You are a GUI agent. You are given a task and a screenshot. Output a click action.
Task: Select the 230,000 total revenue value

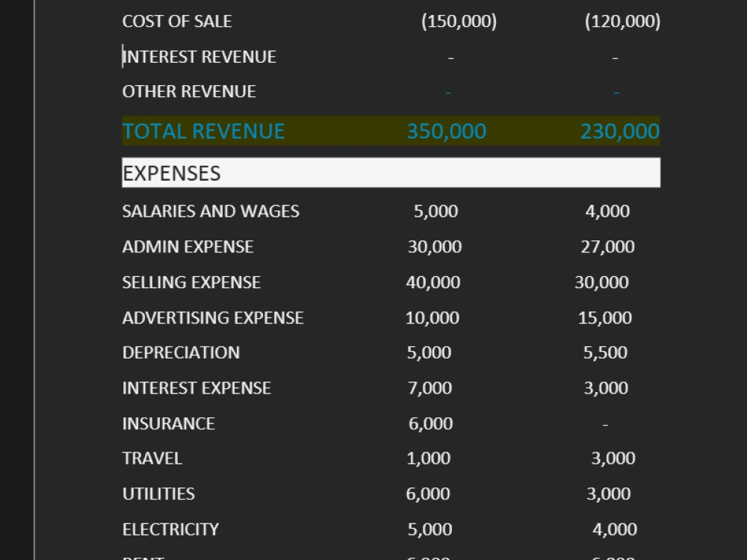621,131
